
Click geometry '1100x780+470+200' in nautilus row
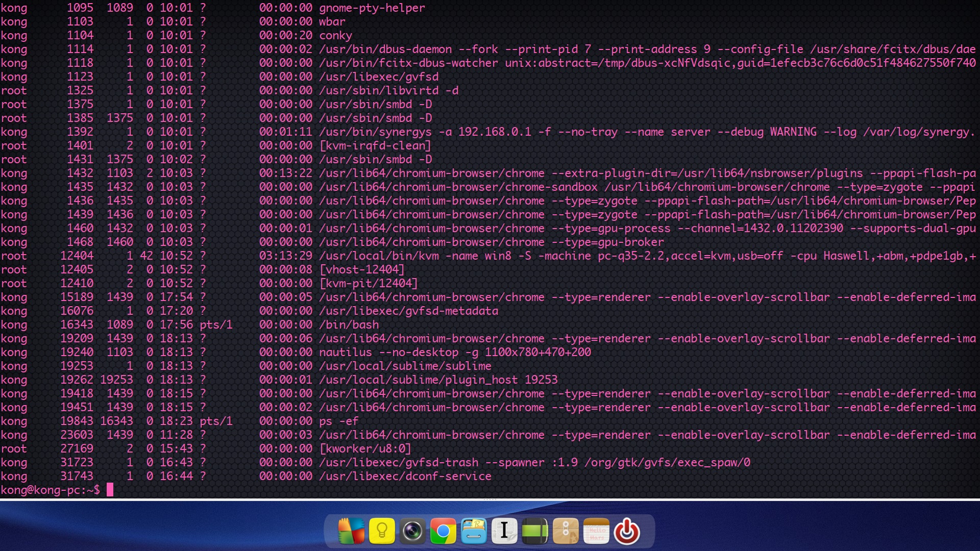pyautogui.click(x=538, y=352)
